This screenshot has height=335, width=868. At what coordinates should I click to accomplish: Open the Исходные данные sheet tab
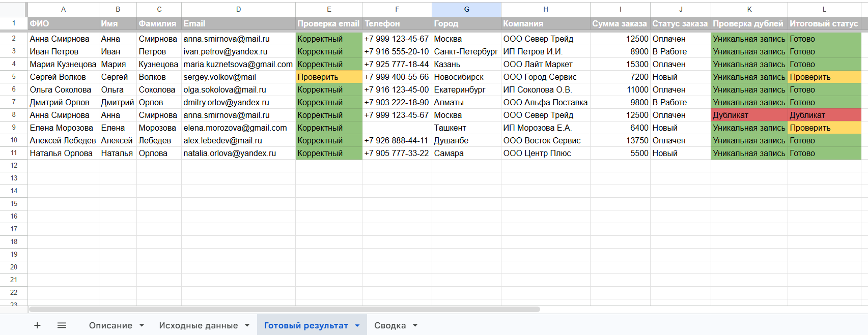[198, 325]
